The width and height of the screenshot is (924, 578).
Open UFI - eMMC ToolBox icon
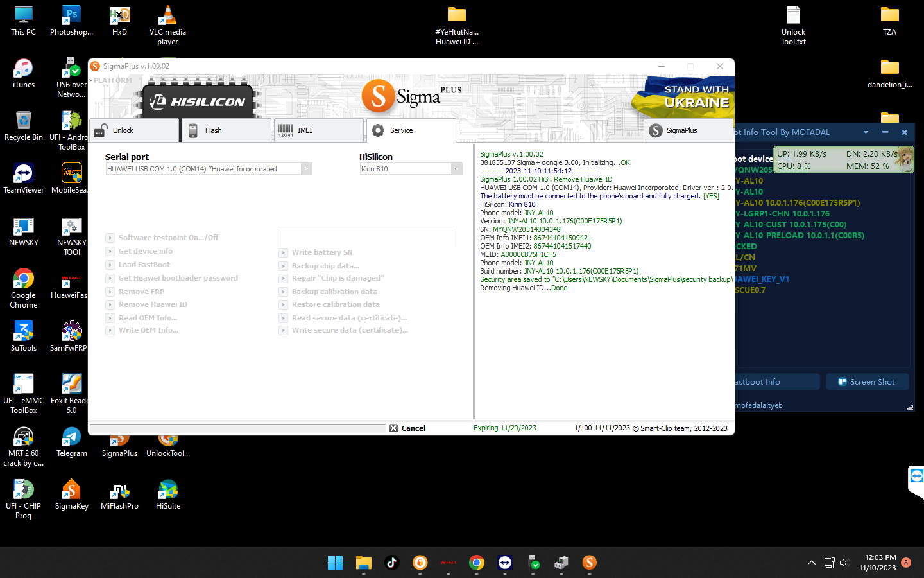point(24,394)
